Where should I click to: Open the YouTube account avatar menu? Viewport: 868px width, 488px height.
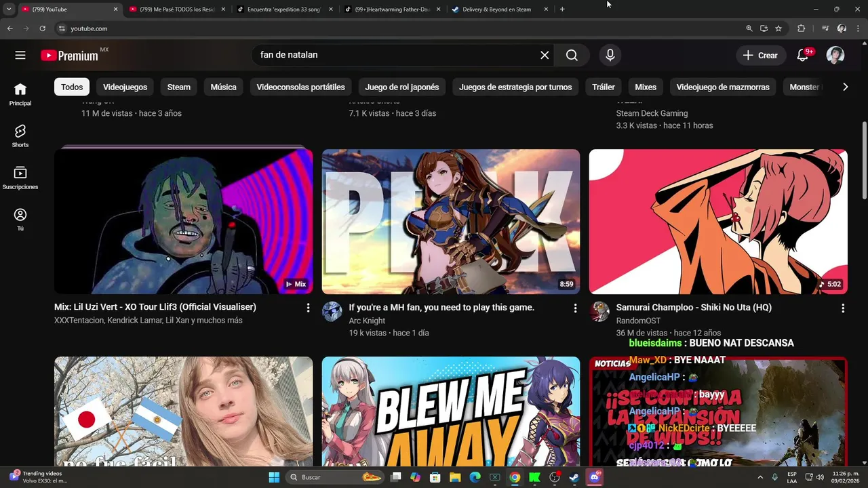(x=835, y=56)
